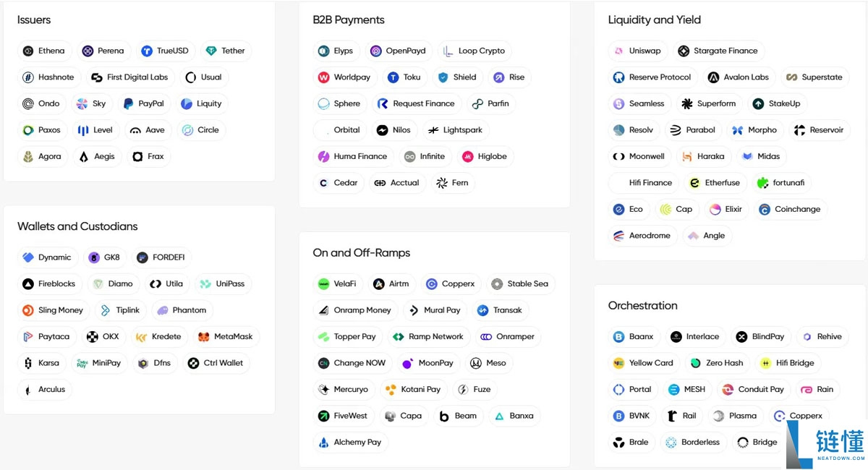Click the MoonPay logo icon
Image resolution: width=868 pixels, height=470 pixels.
point(408,363)
